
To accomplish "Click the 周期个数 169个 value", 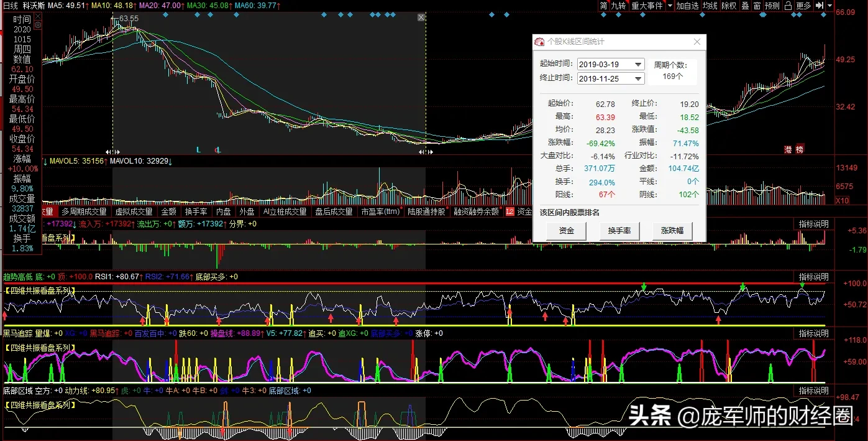I will pyautogui.click(x=673, y=77).
